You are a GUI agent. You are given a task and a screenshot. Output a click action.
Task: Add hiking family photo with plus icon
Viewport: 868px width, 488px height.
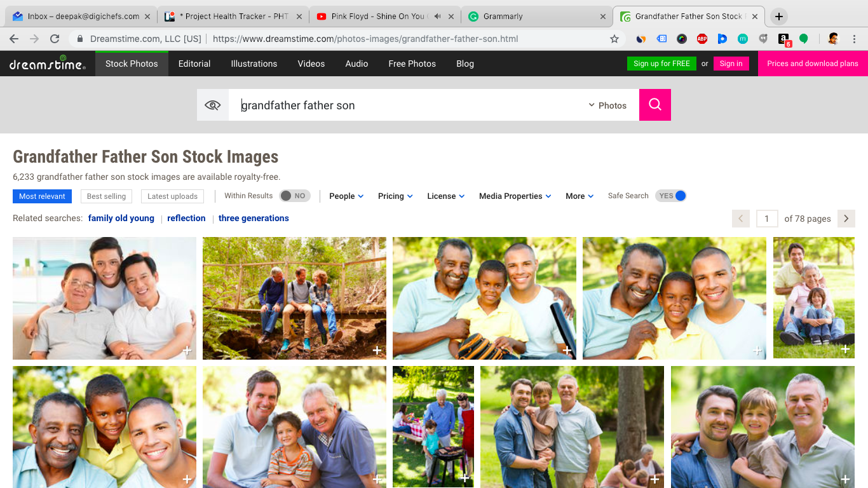(x=377, y=350)
